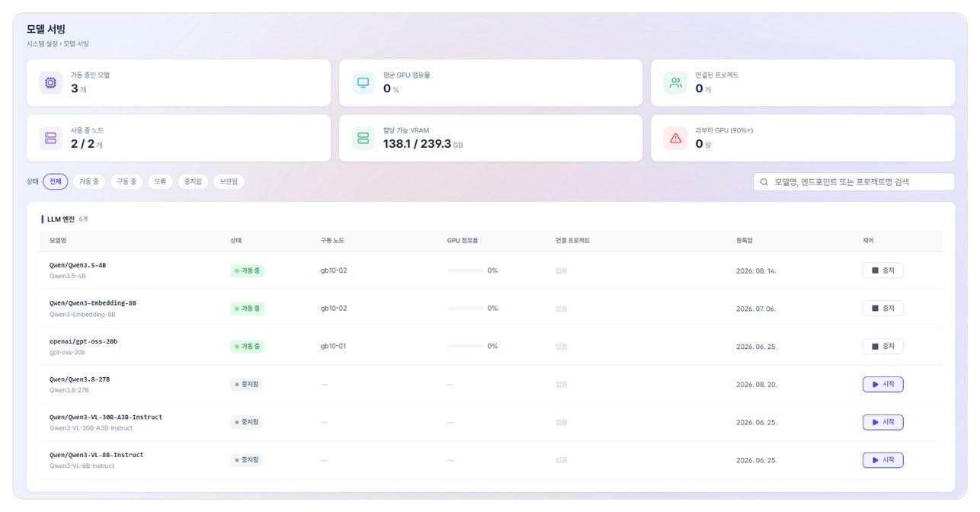Select the model name Qwen/Qwen3.5-4B
This screenshot has width=980, height=512.
(x=78, y=265)
